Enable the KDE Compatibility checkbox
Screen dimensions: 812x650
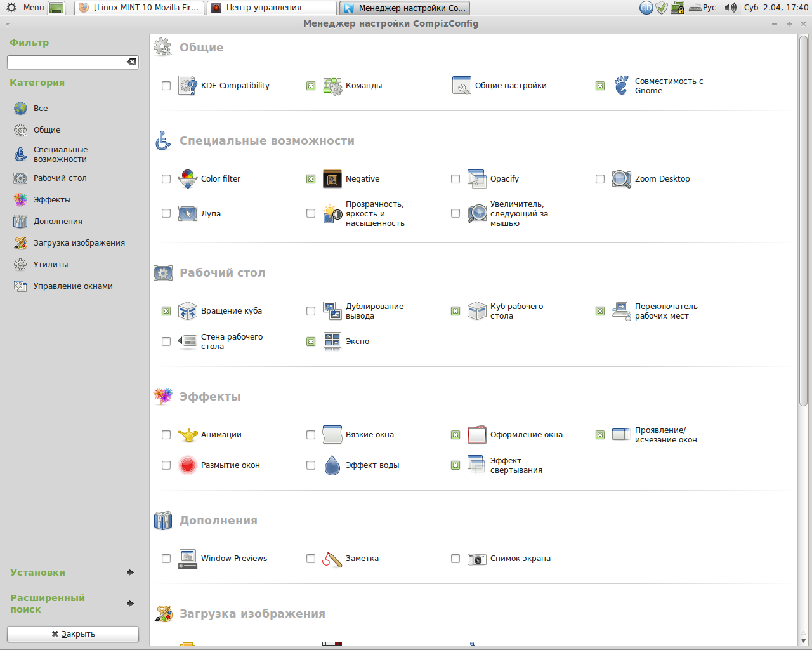click(x=166, y=86)
